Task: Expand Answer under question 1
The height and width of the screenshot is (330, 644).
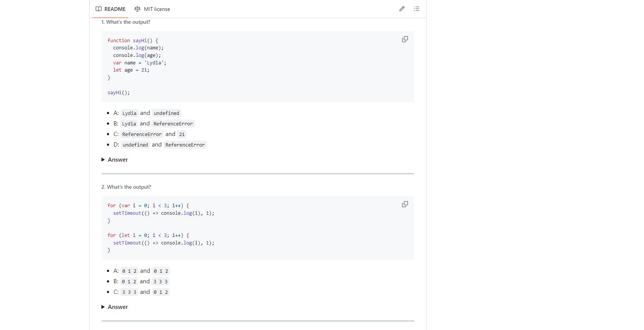Action: [115, 160]
